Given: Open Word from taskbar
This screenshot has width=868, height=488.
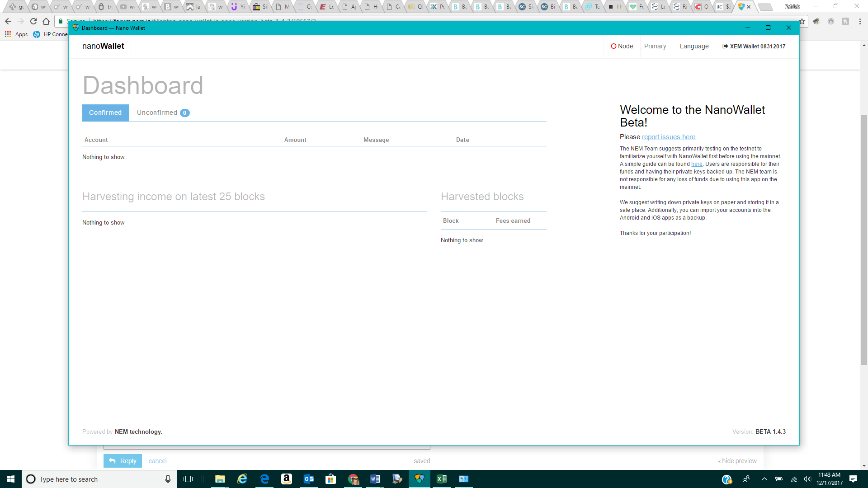Looking at the screenshot, I should [375, 479].
